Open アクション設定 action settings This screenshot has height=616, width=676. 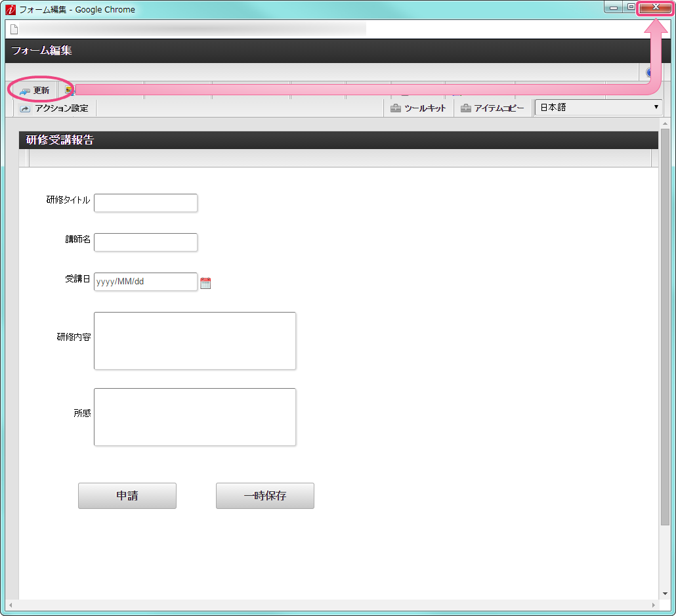coord(54,108)
